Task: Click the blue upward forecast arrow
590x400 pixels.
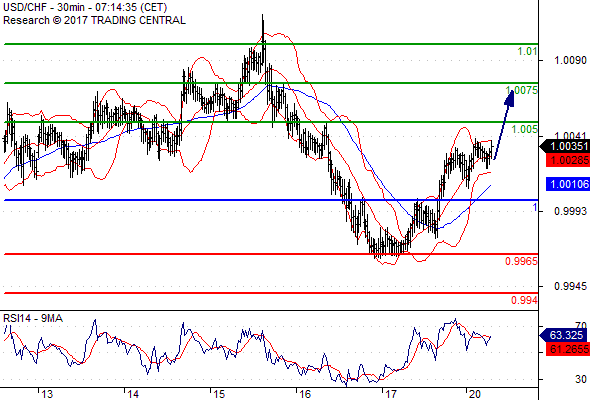Action: (504, 124)
